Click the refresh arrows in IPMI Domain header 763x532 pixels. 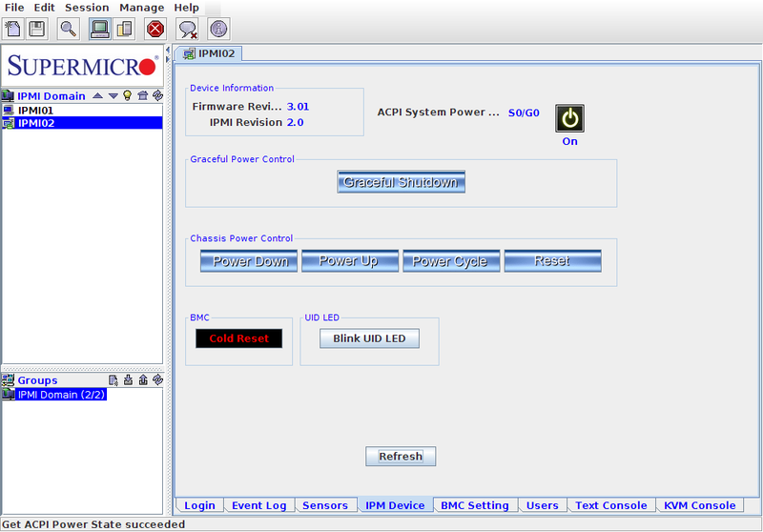[x=157, y=95]
